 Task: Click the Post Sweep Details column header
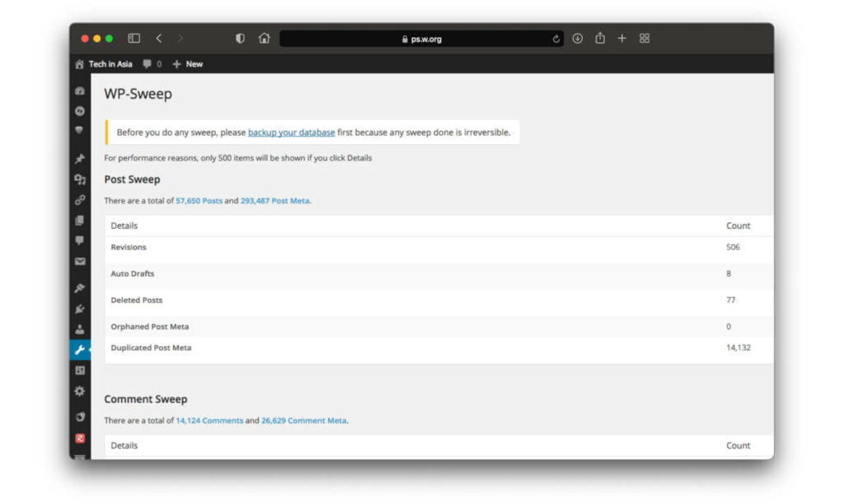124,226
